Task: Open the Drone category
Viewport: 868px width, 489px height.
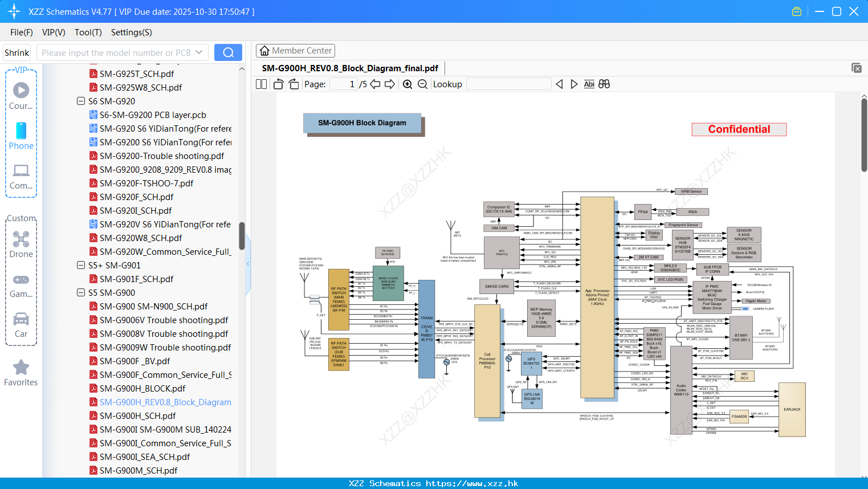Action: point(21,244)
